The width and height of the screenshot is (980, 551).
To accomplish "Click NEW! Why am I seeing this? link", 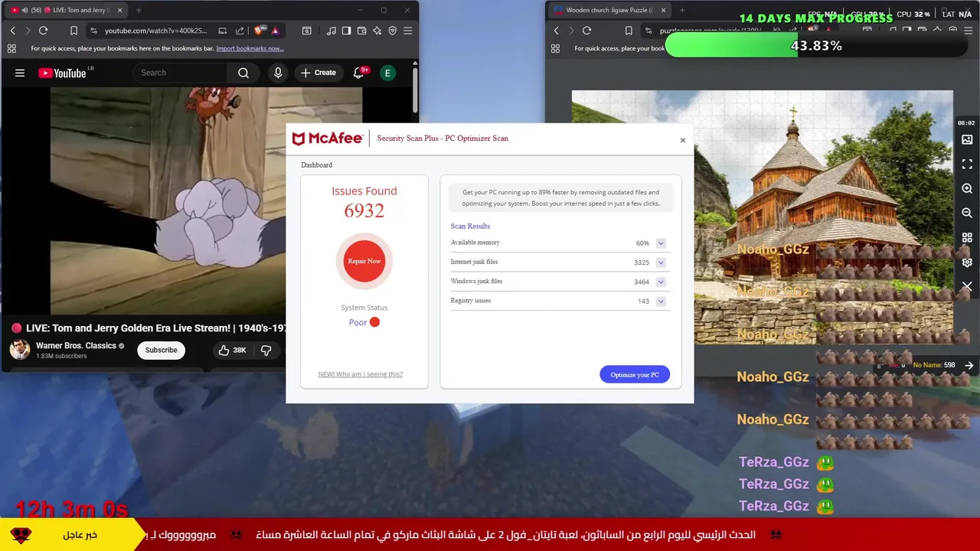I will [360, 374].
